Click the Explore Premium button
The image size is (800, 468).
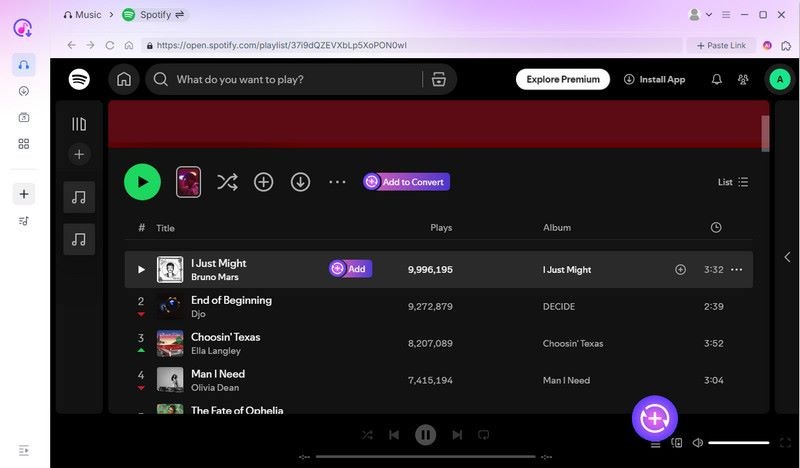(563, 79)
